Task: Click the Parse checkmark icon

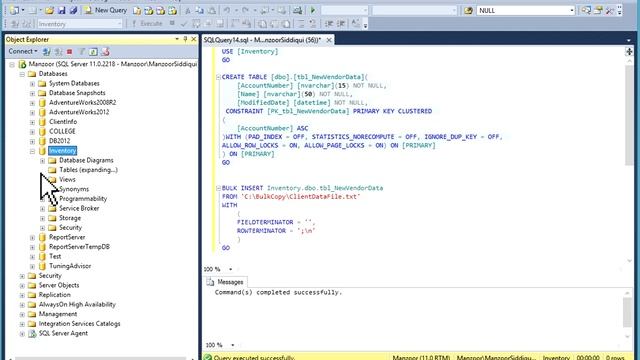Action: coord(184,24)
